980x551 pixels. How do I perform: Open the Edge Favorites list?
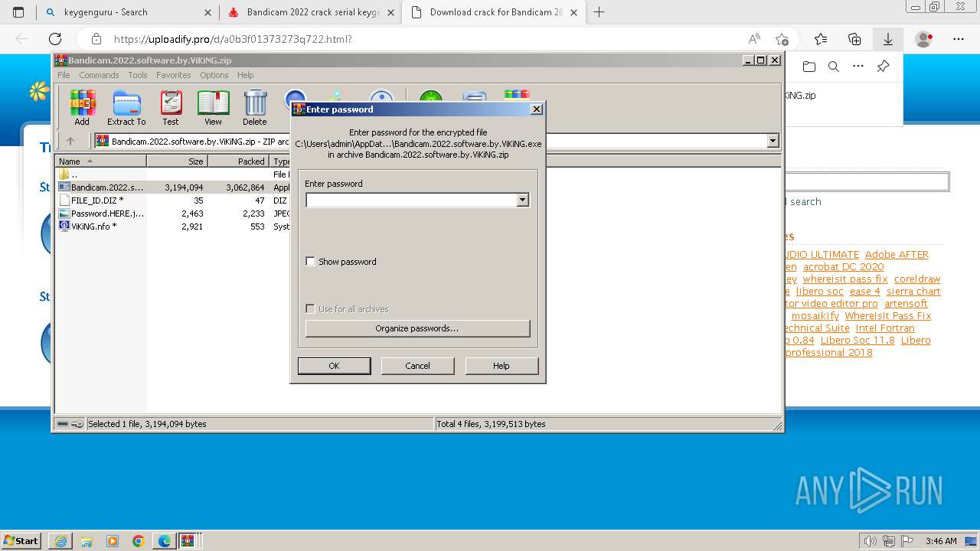click(x=821, y=39)
